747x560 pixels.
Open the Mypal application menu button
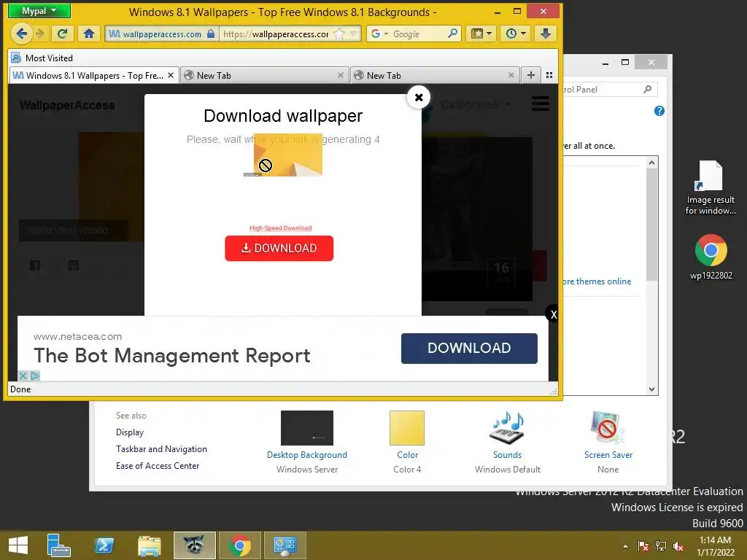tap(39, 10)
